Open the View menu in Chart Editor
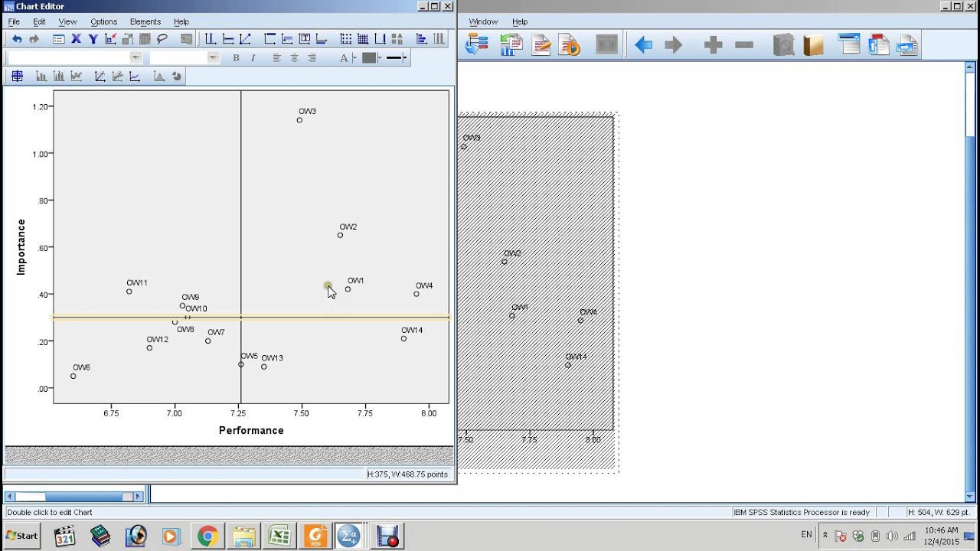This screenshot has height=551, width=980. click(x=67, y=21)
